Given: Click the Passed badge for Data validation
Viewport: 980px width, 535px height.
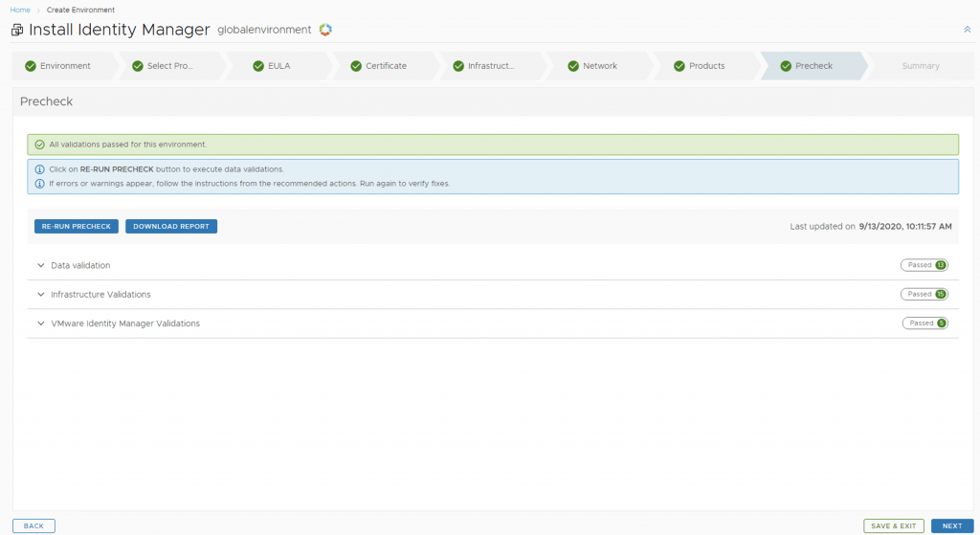Looking at the screenshot, I should coord(924,265).
